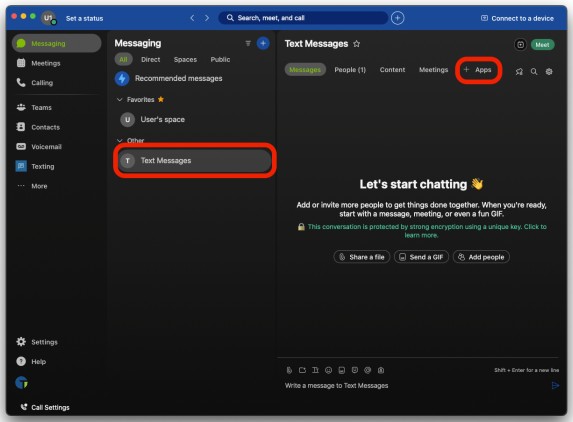Screen dimensions: 573x422
Task: Open the emoji picker
Action: (329, 370)
